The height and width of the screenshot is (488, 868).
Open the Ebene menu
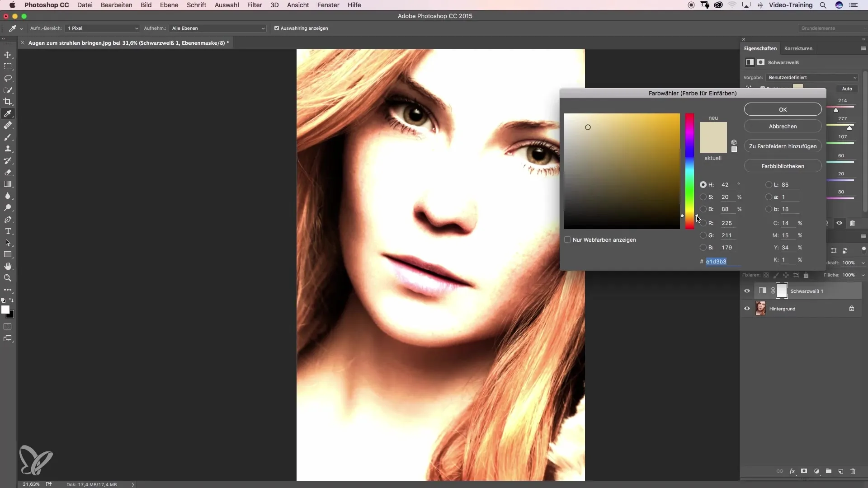click(169, 5)
